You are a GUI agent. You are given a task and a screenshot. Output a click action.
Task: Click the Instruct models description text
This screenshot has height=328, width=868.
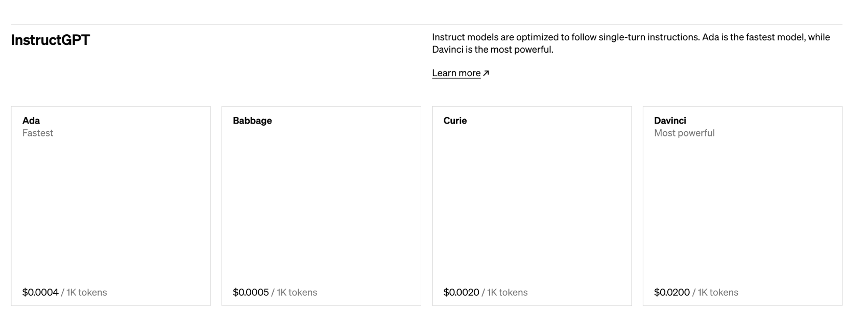tap(631, 43)
